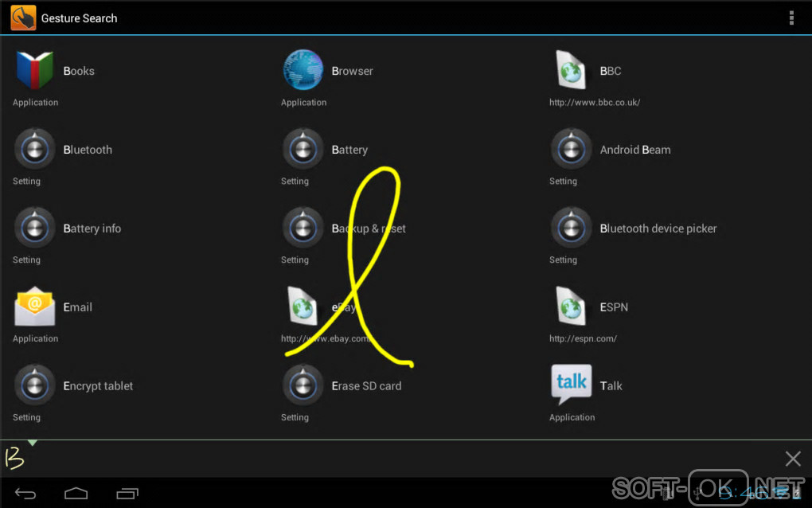Launch the Browser globe icon
Viewport: 812px width, 508px height.
(x=303, y=70)
